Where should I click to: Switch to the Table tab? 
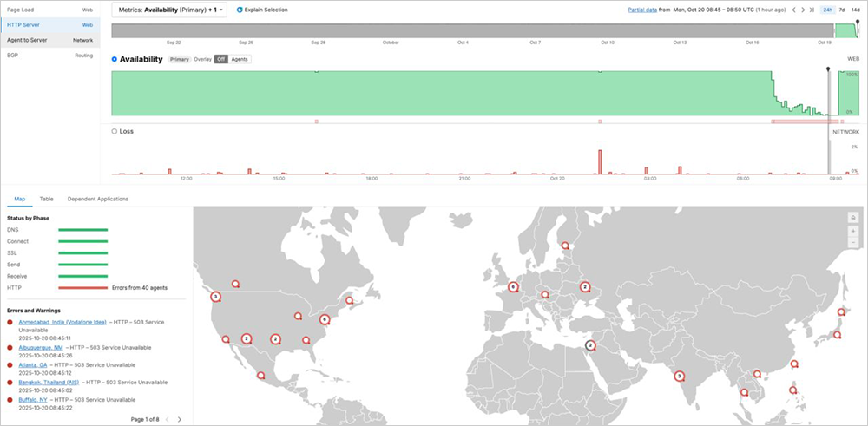[x=47, y=199]
